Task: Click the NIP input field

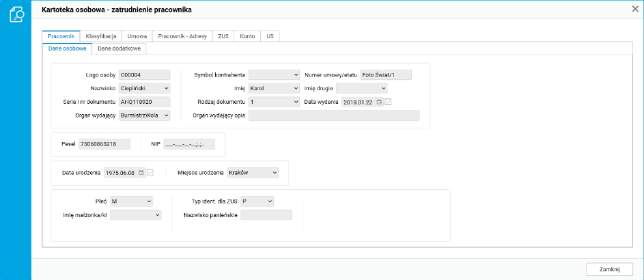Action: click(188, 144)
